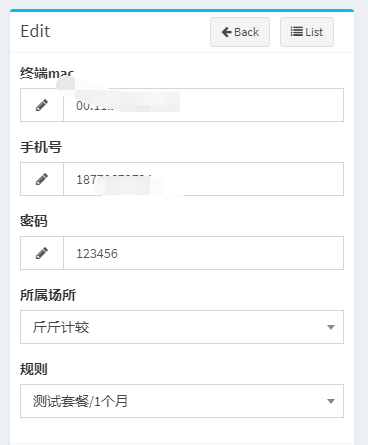This screenshot has height=445, width=368.
Task: Click the Edit panel heading
Action: point(35,32)
